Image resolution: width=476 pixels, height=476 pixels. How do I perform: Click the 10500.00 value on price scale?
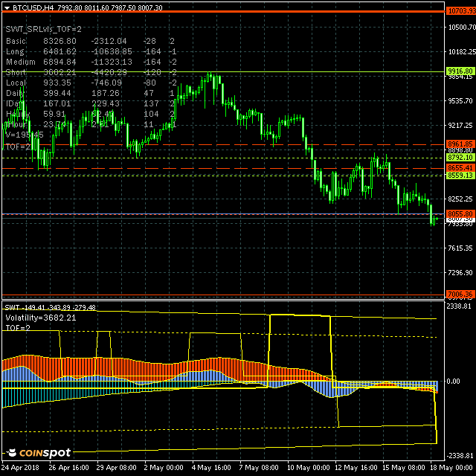(x=461, y=28)
